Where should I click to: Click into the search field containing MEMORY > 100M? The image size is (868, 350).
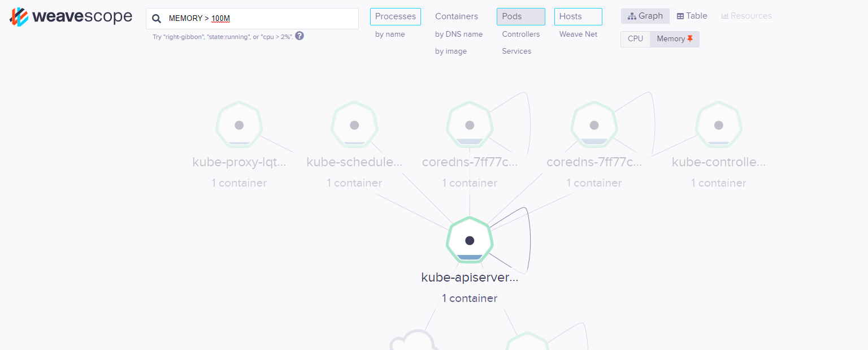[x=252, y=19]
